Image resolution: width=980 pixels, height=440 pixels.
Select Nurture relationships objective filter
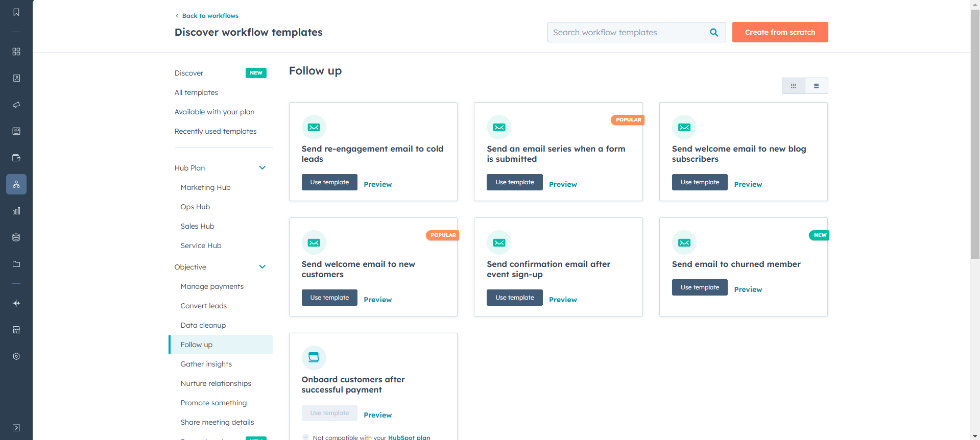tap(216, 383)
